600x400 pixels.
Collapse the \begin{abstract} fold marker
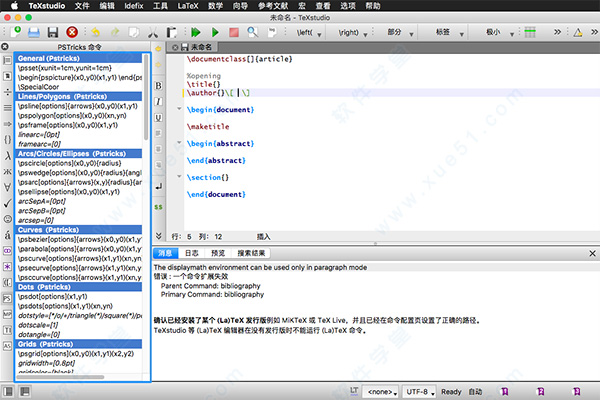(179, 142)
